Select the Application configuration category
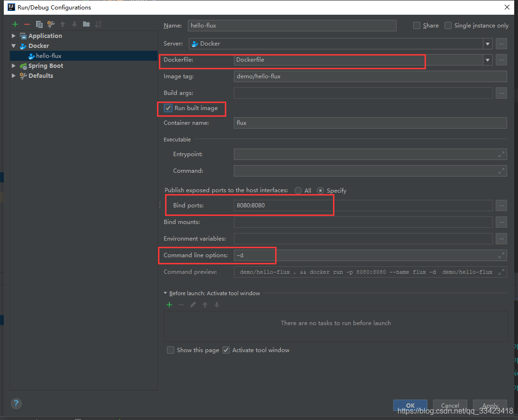This screenshot has width=518, height=420. (45, 36)
